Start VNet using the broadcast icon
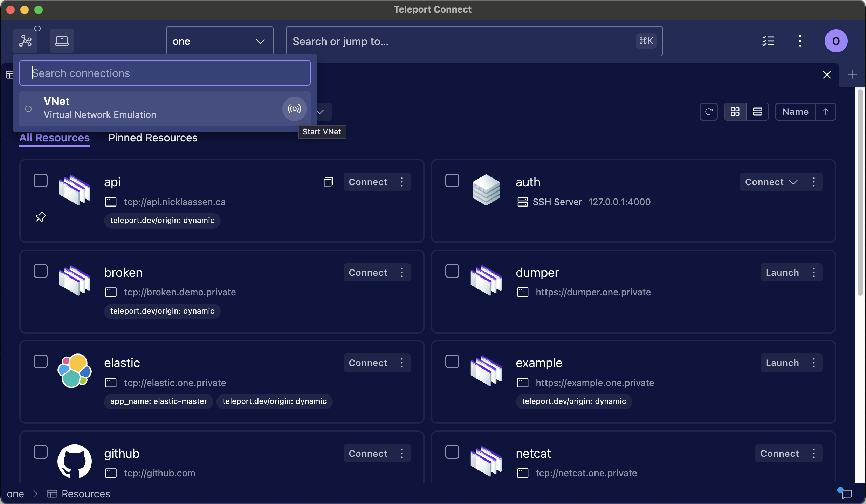Viewport: 866px width, 504px height. [x=294, y=109]
